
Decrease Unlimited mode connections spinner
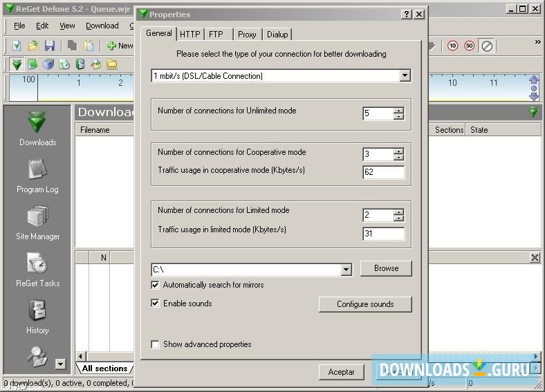(x=398, y=116)
